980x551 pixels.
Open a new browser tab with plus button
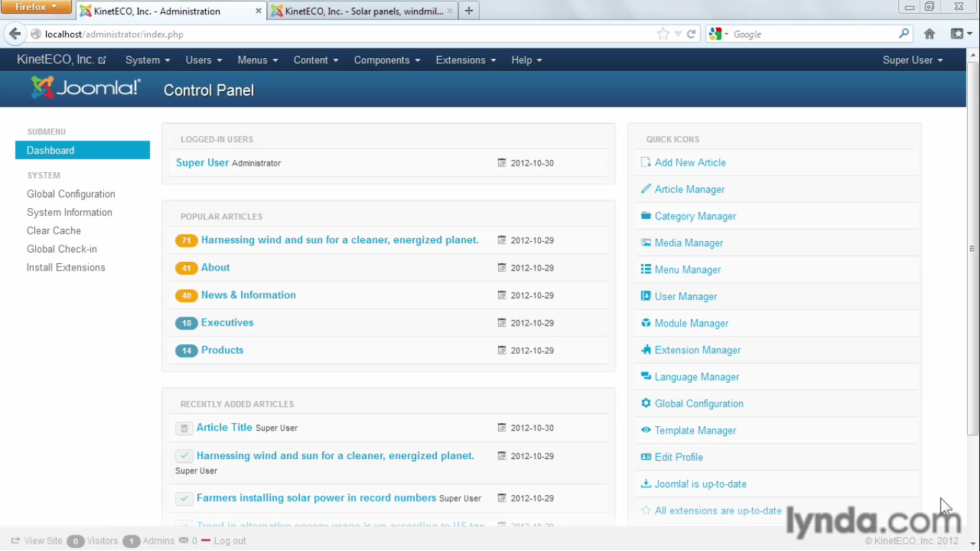[468, 11]
